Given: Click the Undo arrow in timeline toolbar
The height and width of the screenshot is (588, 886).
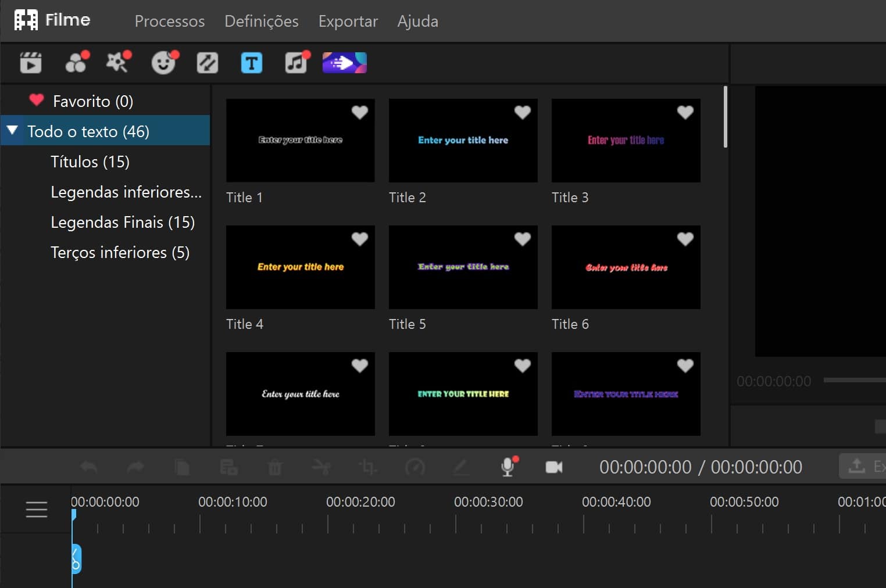Looking at the screenshot, I should [88, 467].
